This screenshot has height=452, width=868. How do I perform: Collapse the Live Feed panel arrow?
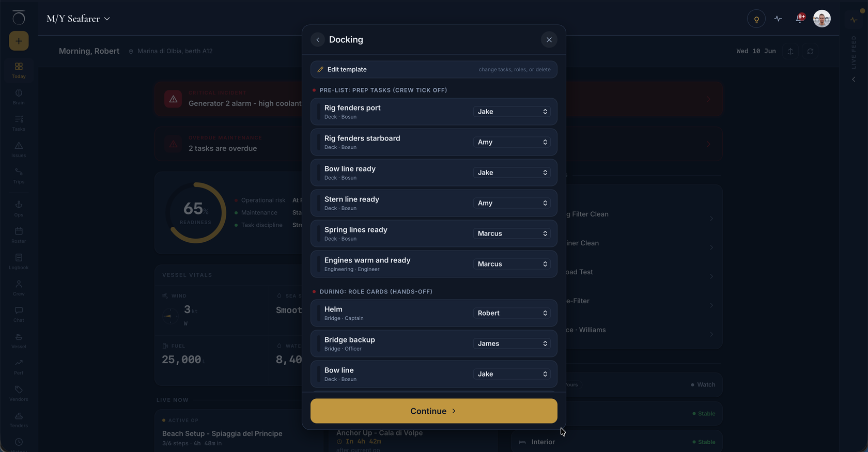(854, 80)
